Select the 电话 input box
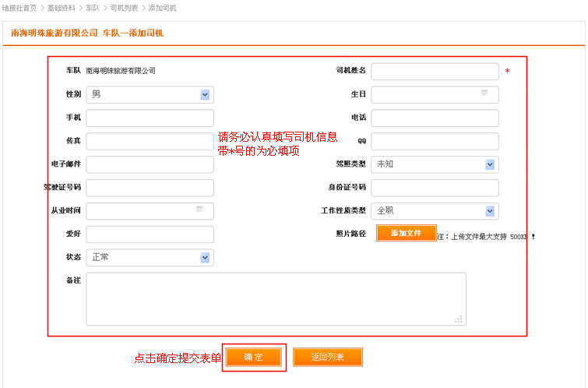 435,118
